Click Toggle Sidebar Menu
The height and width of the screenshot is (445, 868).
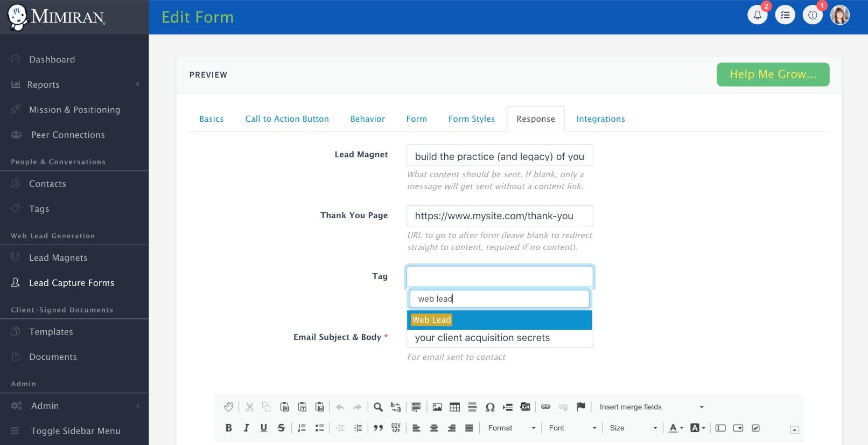pyautogui.click(x=74, y=430)
